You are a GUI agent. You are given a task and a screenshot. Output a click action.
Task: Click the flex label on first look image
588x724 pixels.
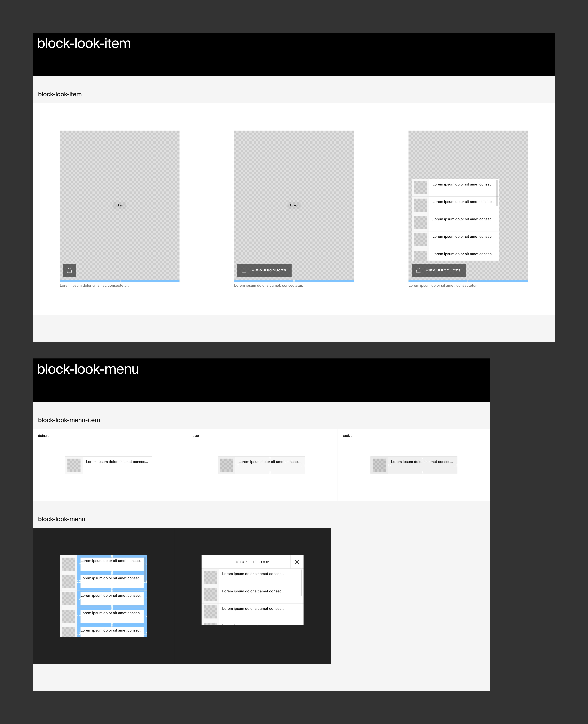coord(120,205)
